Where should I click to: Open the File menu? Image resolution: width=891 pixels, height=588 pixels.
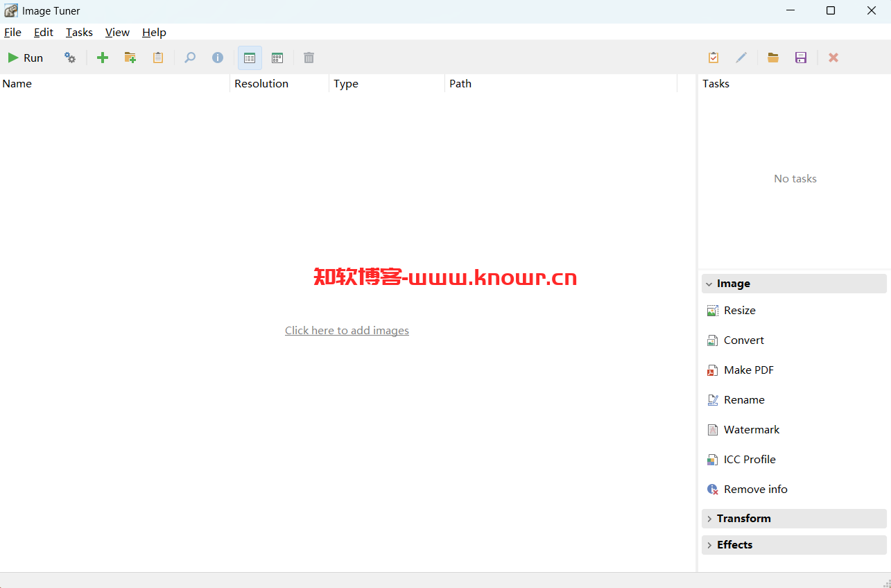point(12,32)
